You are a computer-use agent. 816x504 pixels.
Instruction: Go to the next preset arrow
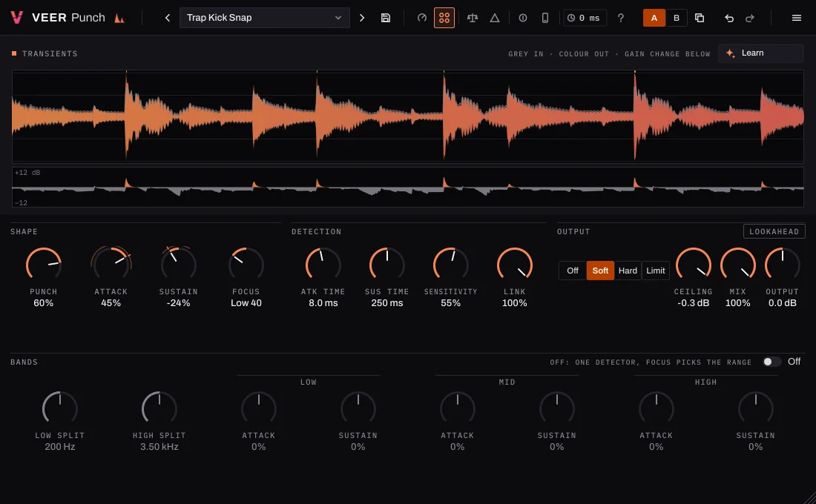pyautogui.click(x=362, y=18)
